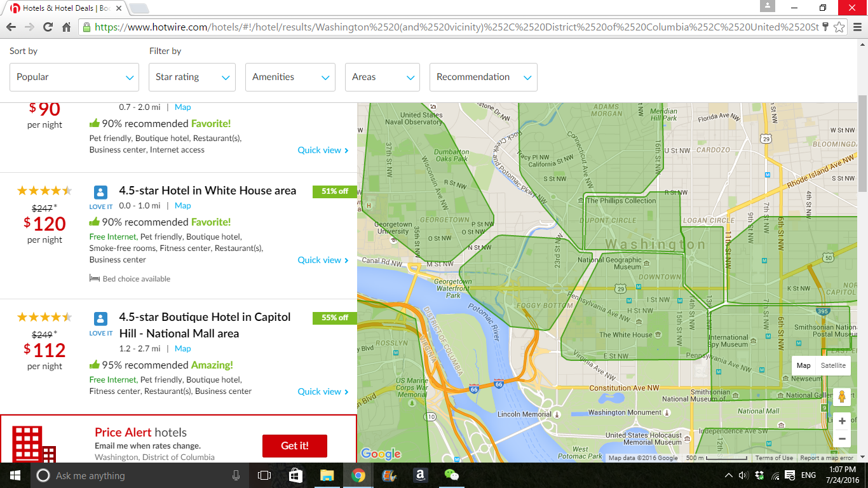Expand the Star rating filter
Viewport: 868px width, 488px height.
click(x=192, y=77)
